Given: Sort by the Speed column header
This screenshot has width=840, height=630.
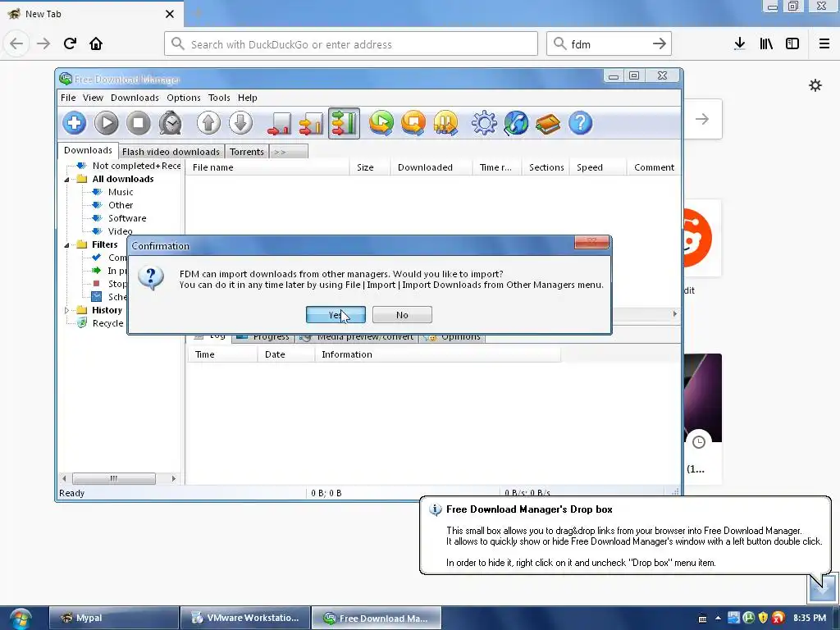Looking at the screenshot, I should [598, 167].
